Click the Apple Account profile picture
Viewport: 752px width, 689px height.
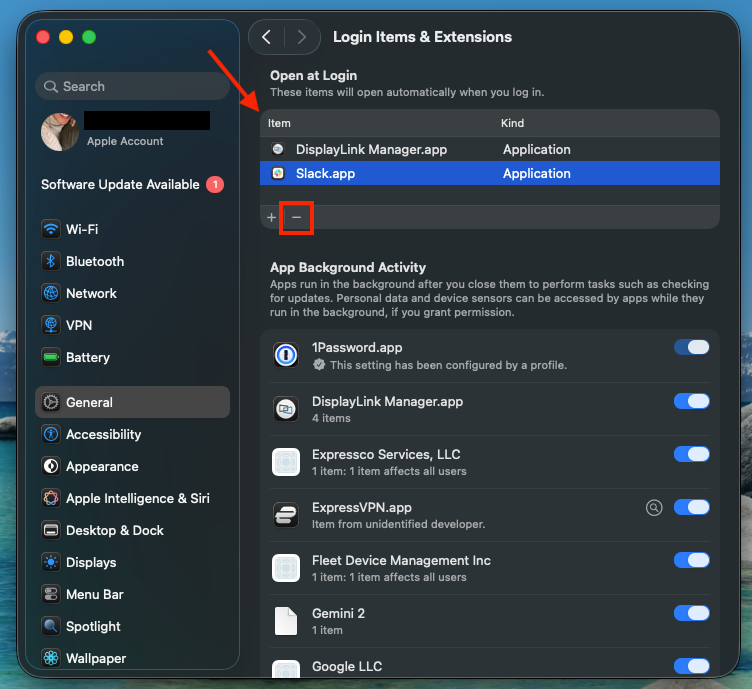click(x=60, y=132)
